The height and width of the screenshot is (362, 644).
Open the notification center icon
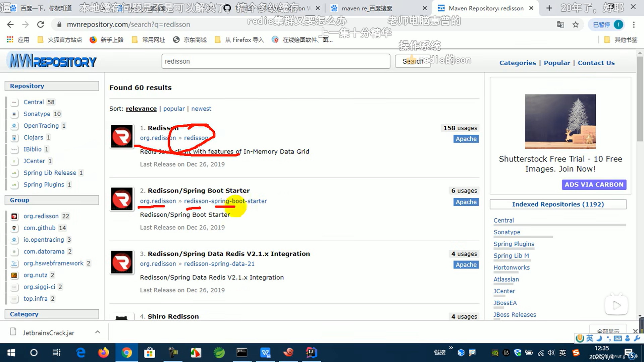(629, 353)
